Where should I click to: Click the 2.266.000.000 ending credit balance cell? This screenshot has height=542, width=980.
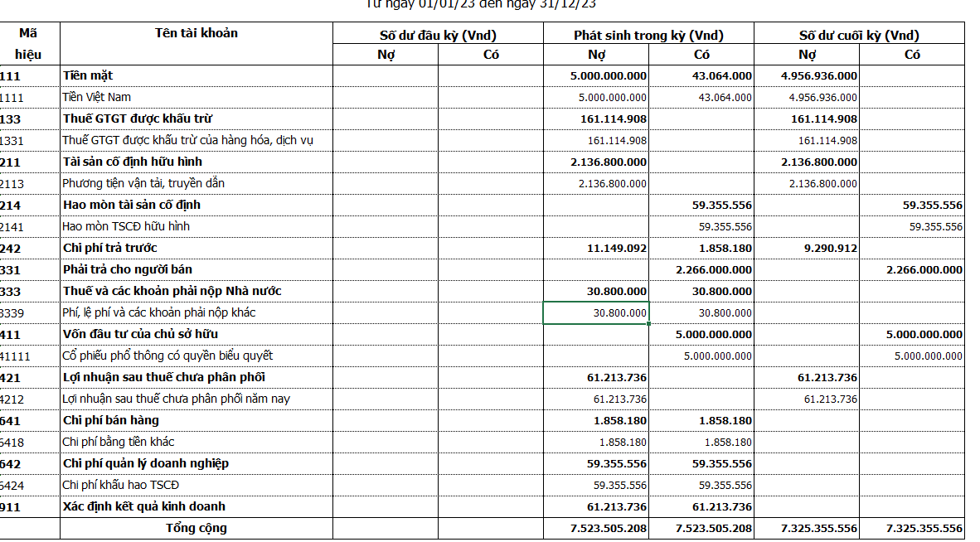coord(912,269)
